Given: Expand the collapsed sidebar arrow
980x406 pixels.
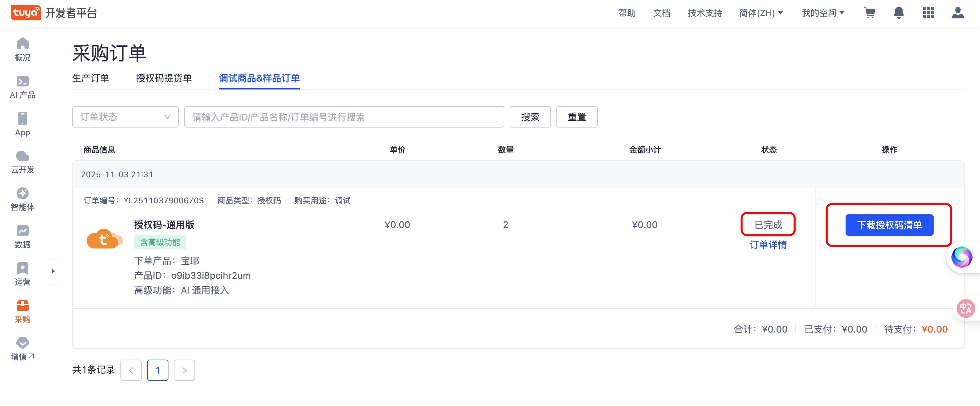Looking at the screenshot, I should [53, 271].
